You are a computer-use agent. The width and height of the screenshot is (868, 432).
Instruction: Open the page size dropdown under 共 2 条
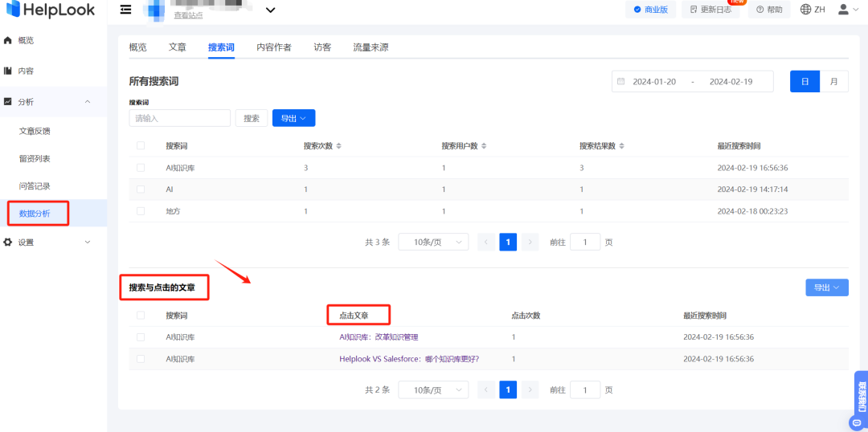433,389
